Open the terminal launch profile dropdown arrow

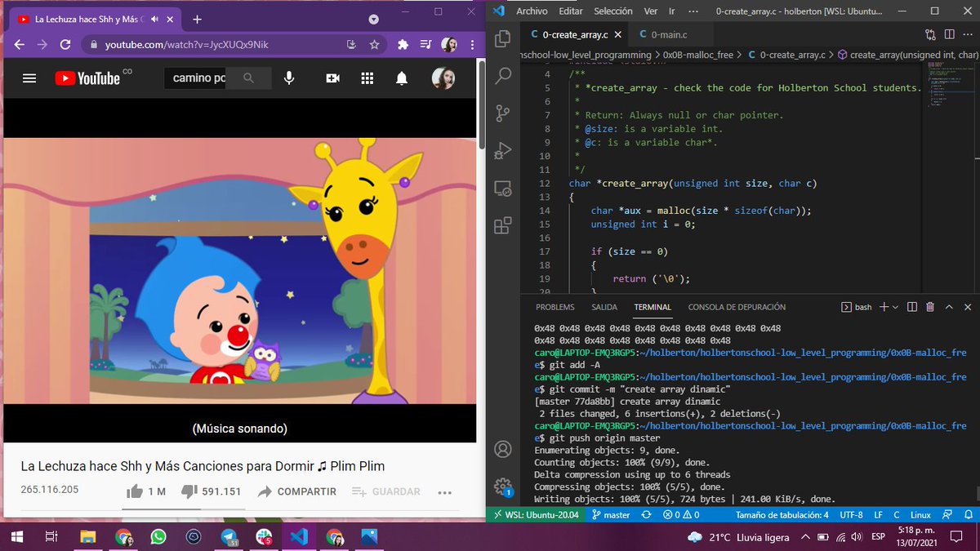[895, 307]
